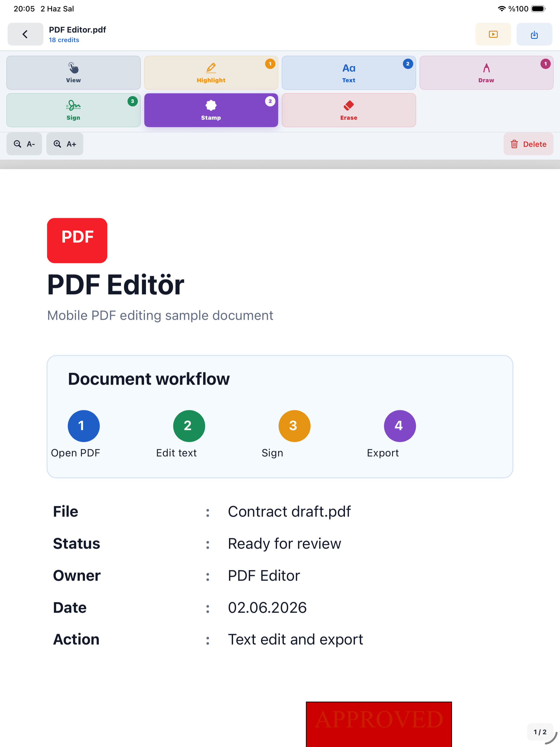Tap the 18 credits link
The height and width of the screenshot is (747, 560).
(x=64, y=40)
